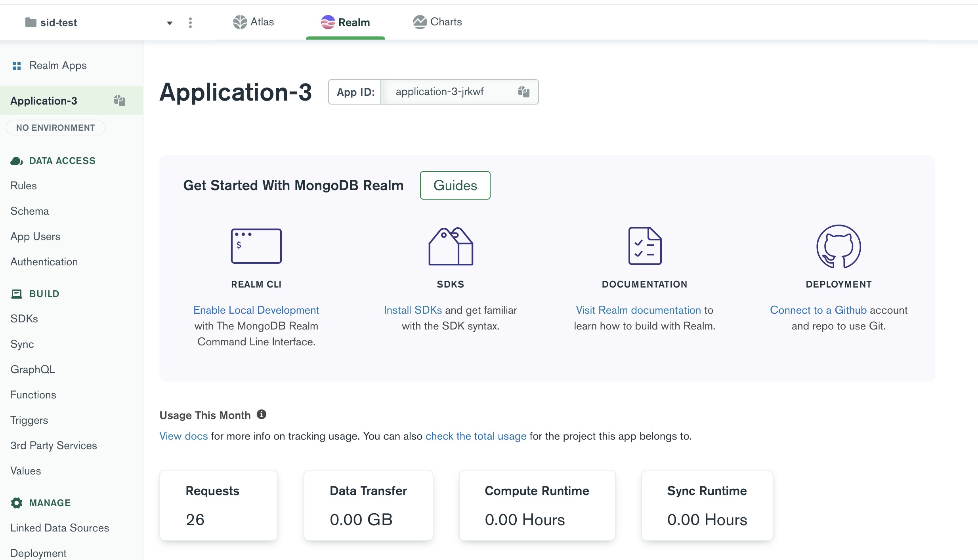Image resolution: width=978 pixels, height=560 pixels.
Task: Open the Enable Local Development link
Action: tap(256, 310)
